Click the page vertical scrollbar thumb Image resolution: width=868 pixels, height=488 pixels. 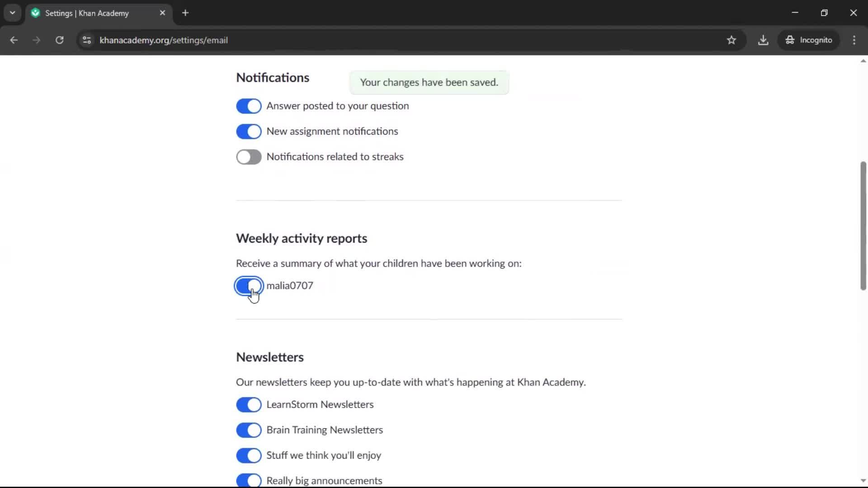[x=863, y=225]
